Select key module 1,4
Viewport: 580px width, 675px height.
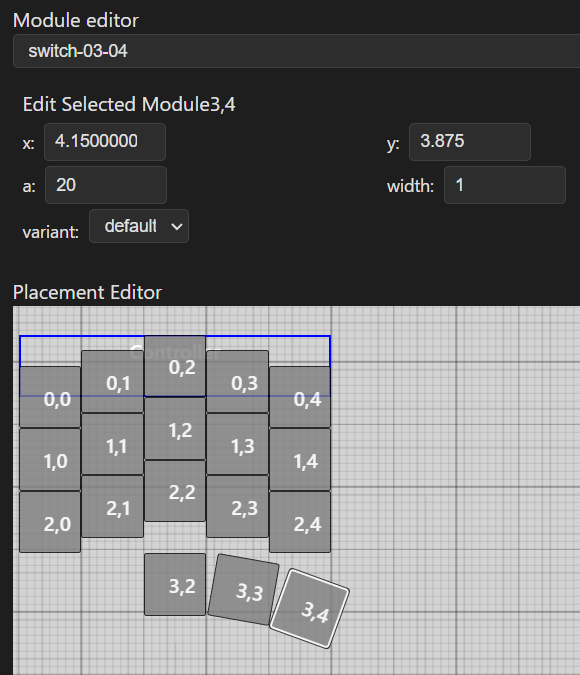coord(300,459)
